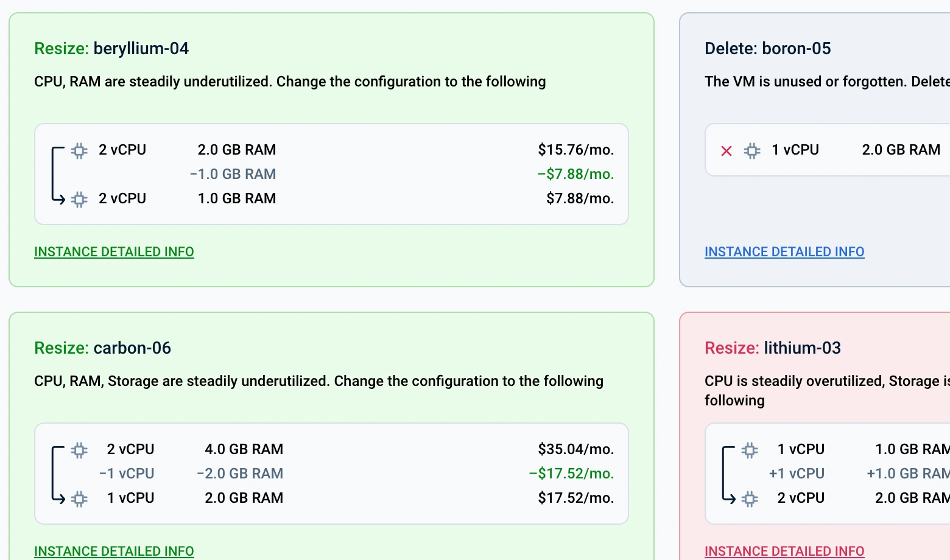
Task: Click the CPU chip icon for carbon-06's current configuration
Action: tap(79, 450)
